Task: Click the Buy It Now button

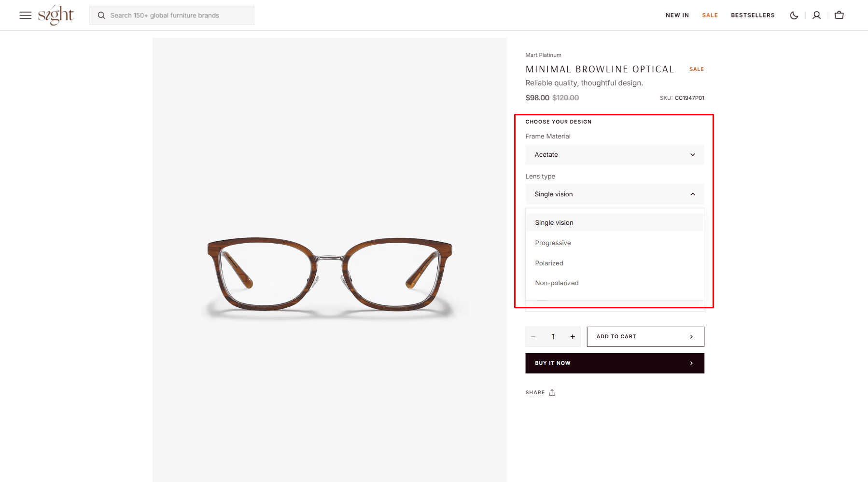Action: click(615, 363)
